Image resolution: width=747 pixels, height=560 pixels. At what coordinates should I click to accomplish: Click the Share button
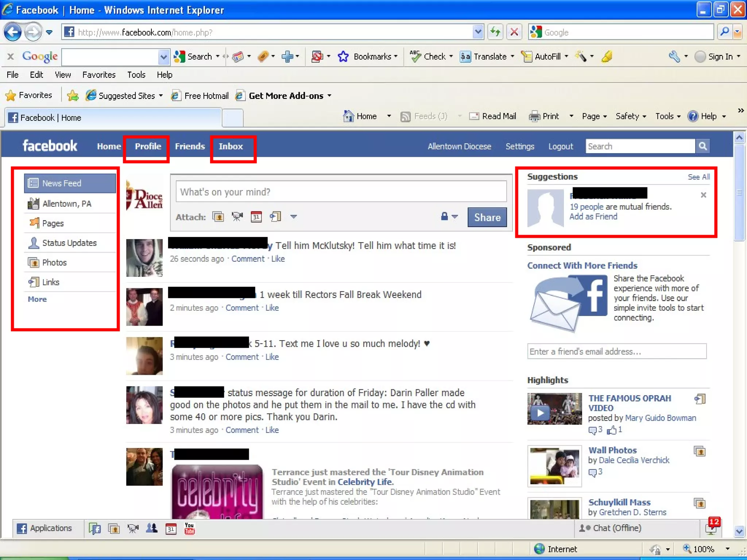(487, 217)
